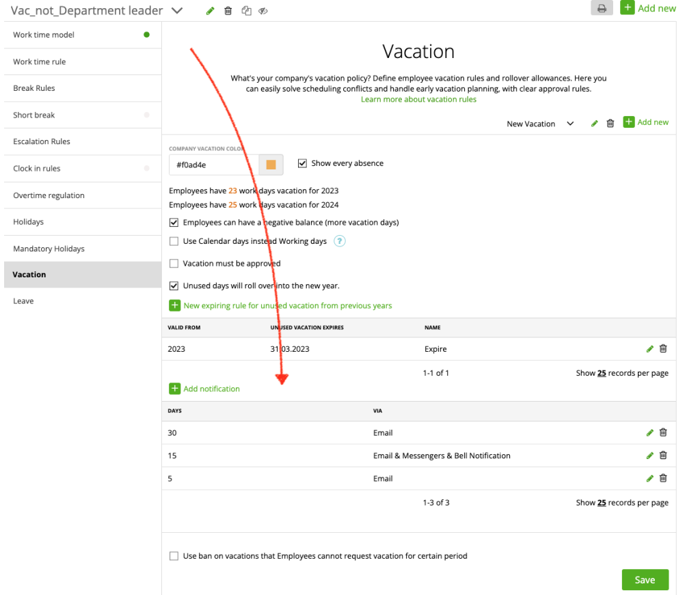Duplicate the Vac_not_Department leader profile
Image resolution: width=700 pixels, height=595 pixels.
pos(246,11)
